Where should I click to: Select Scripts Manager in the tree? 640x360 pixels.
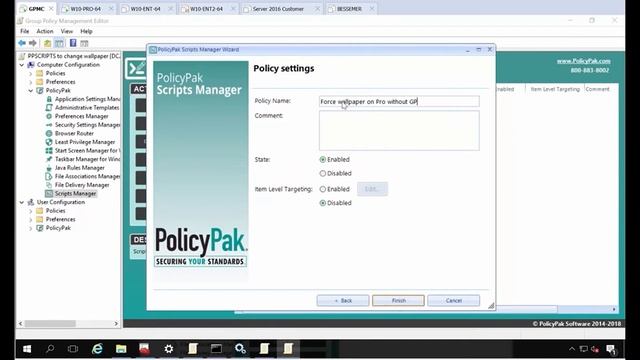point(75,193)
